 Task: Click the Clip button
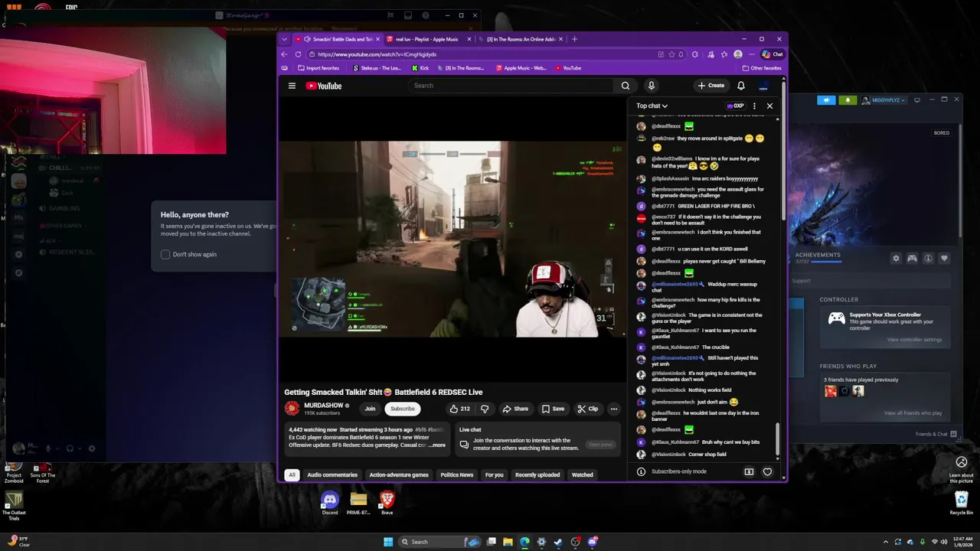tap(588, 409)
